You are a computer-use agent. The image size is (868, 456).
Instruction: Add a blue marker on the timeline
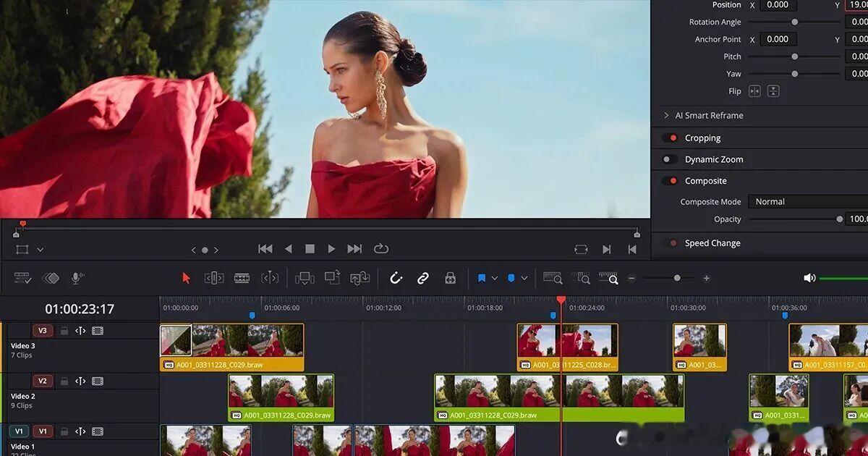[x=511, y=278]
